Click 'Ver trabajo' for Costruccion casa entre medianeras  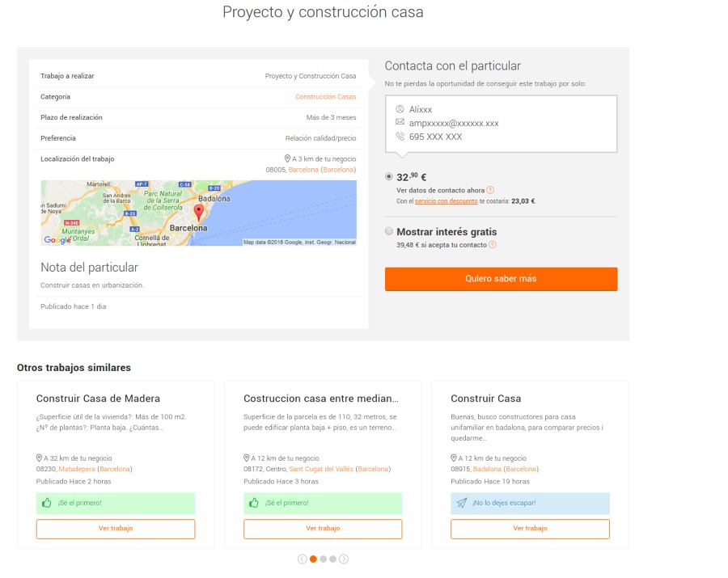(x=323, y=529)
